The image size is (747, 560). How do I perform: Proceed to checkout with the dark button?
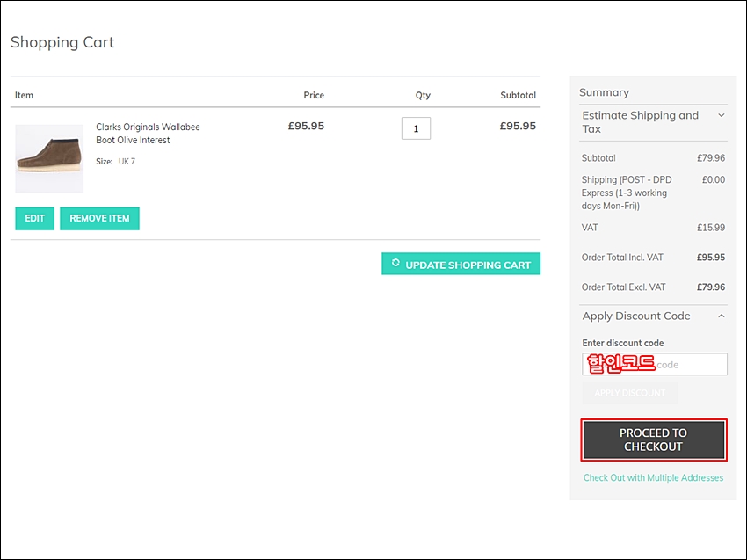654,440
